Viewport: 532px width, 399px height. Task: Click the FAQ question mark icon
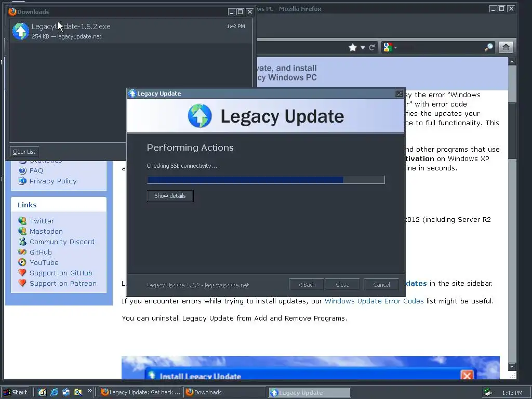tap(22, 170)
